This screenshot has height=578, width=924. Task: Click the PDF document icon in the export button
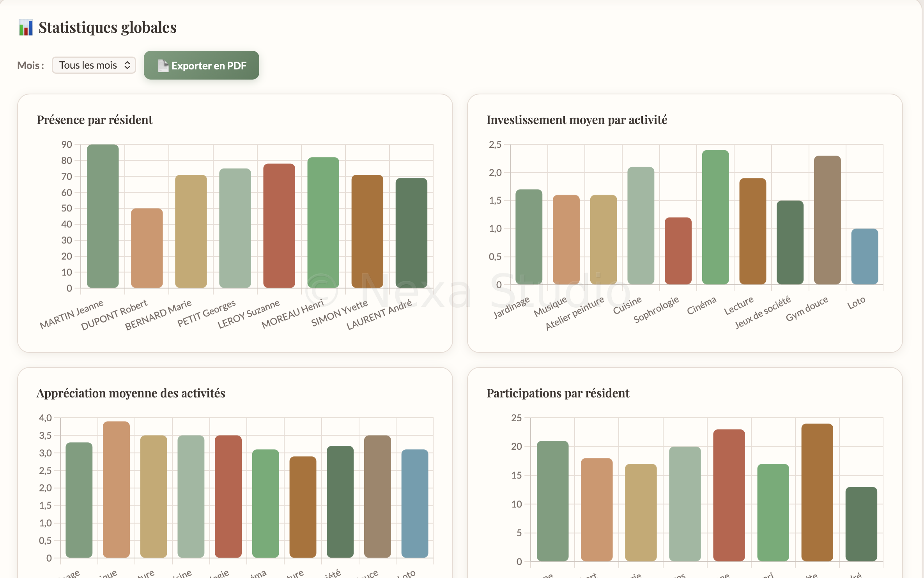tap(163, 66)
